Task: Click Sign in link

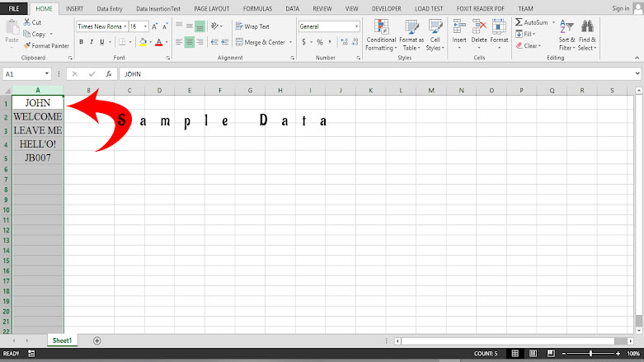Action: [x=620, y=8]
